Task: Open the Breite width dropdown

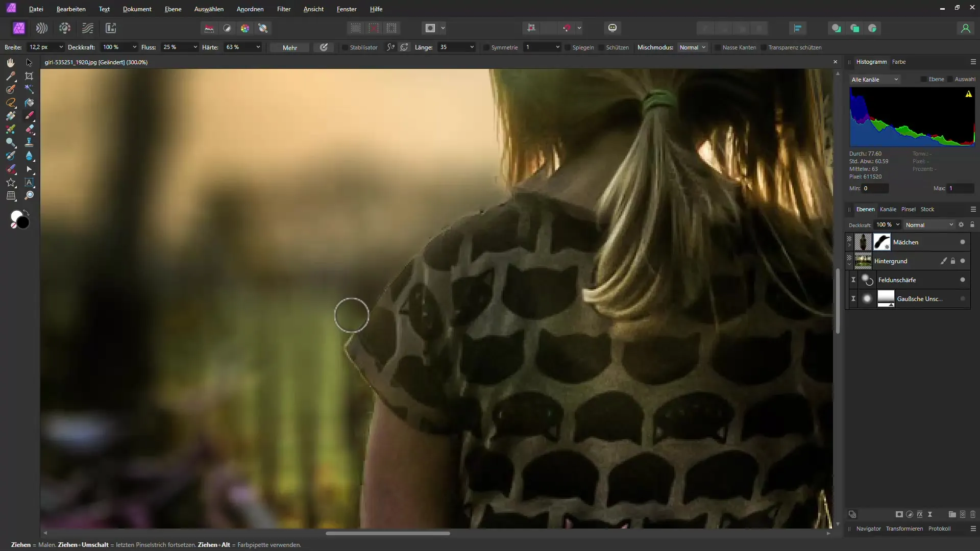Action: (61, 47)
